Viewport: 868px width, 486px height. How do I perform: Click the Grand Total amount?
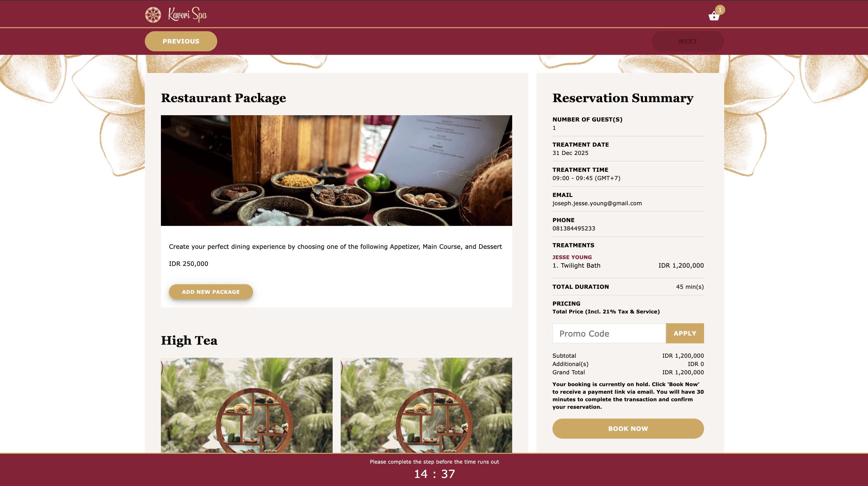(x=683, y=372)
